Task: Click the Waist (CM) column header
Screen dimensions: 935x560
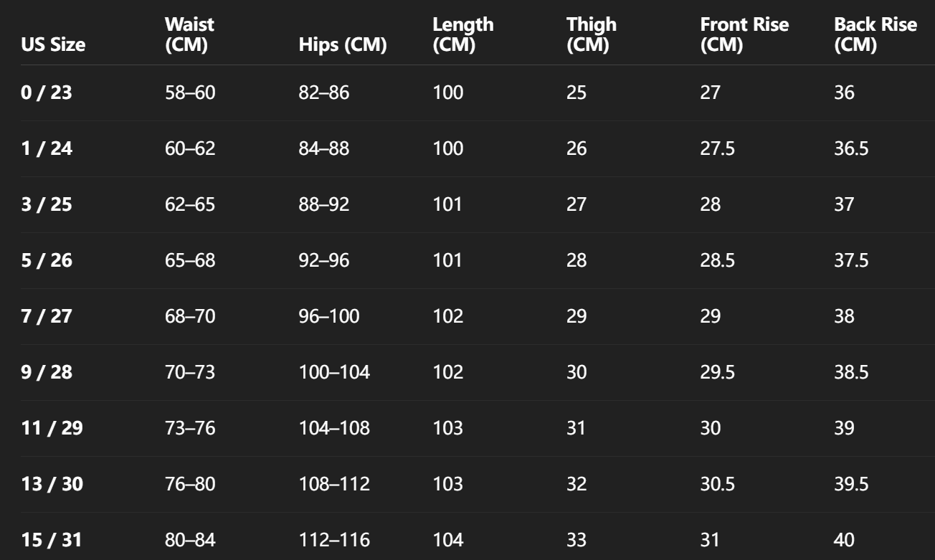Action: [x=189, y=34]
